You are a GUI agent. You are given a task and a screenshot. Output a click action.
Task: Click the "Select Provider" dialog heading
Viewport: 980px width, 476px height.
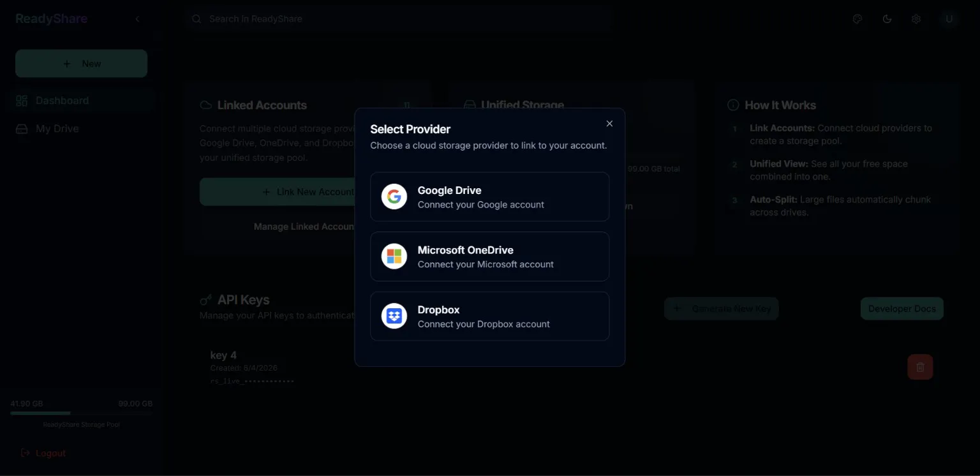click(x=410, y=129)
